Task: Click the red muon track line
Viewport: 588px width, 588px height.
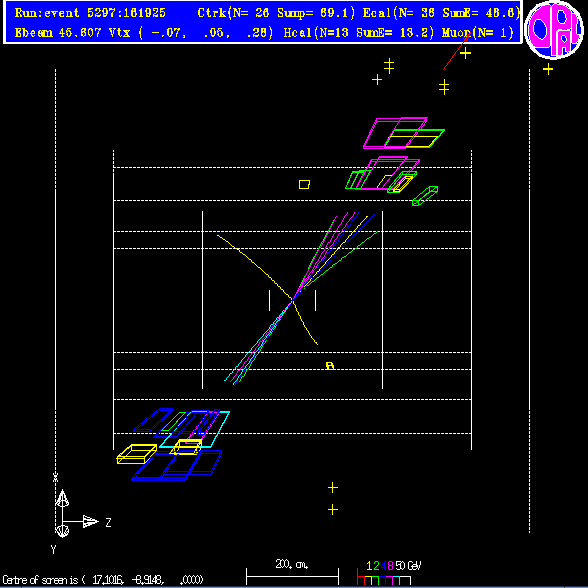Action: (457, 51)
